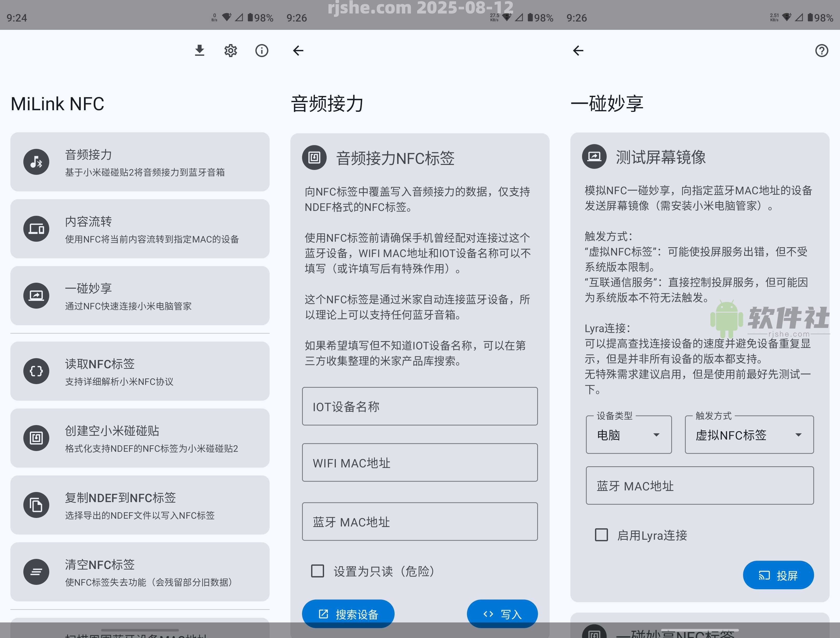Enable 设置为只读（危险）checkbox
840x638 pixels.
318,571
